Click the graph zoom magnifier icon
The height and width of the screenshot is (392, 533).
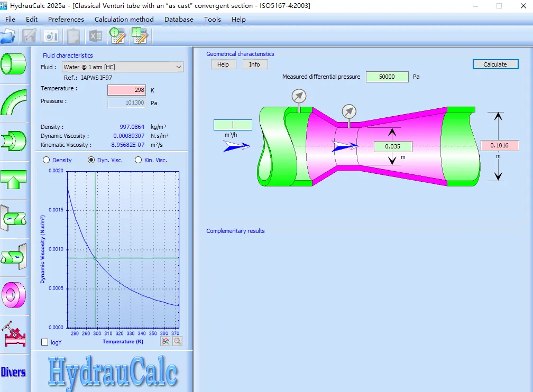177,341
